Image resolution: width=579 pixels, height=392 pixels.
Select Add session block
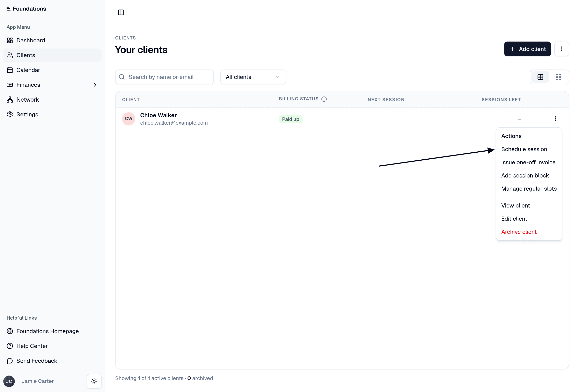tap(529, 176)
